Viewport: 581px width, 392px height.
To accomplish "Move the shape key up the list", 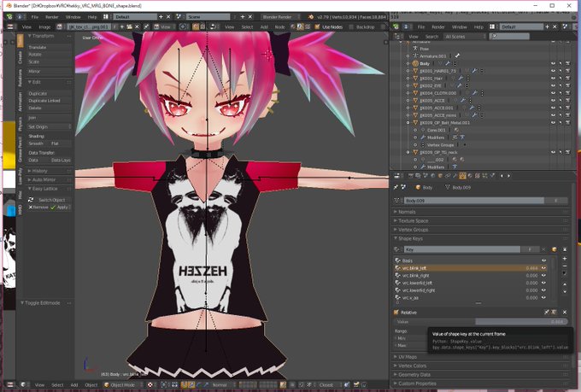I will (x=564, y=284).
